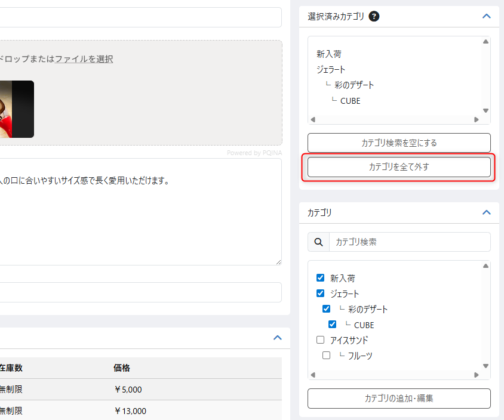Check the フルーツ category checkbox
The height and width of the screenshot is (420, 504).
coord(327,356)
